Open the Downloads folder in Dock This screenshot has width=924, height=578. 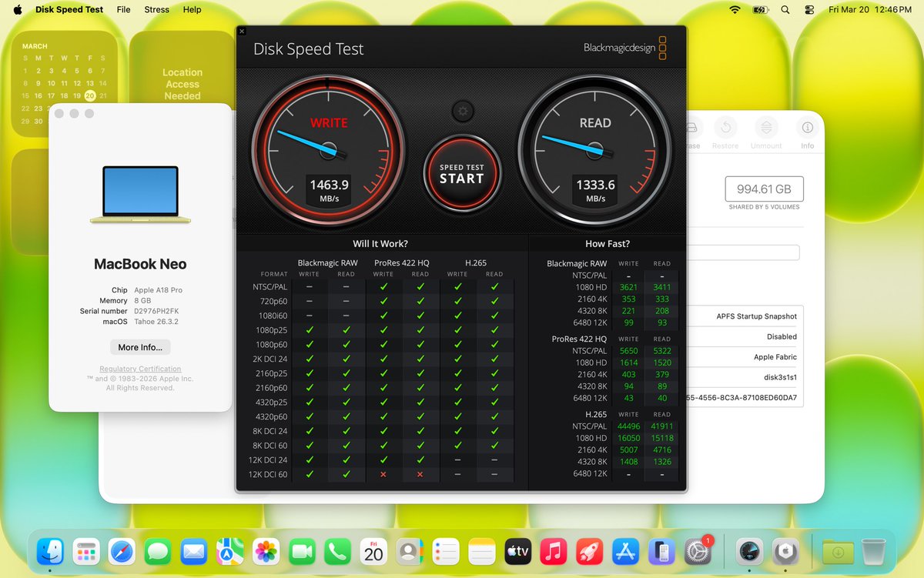(x=838, y=552)
